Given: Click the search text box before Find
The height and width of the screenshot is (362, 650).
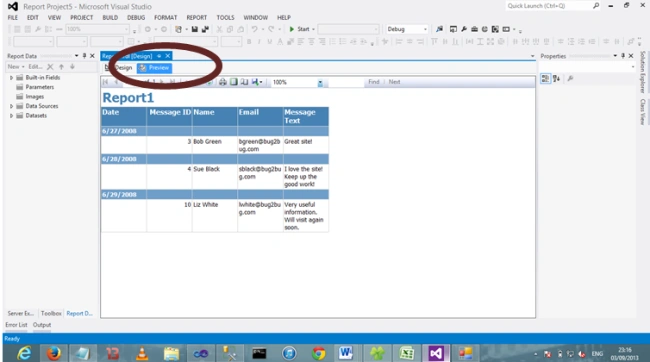Looking at the screenshot, I should click(346, 82).
